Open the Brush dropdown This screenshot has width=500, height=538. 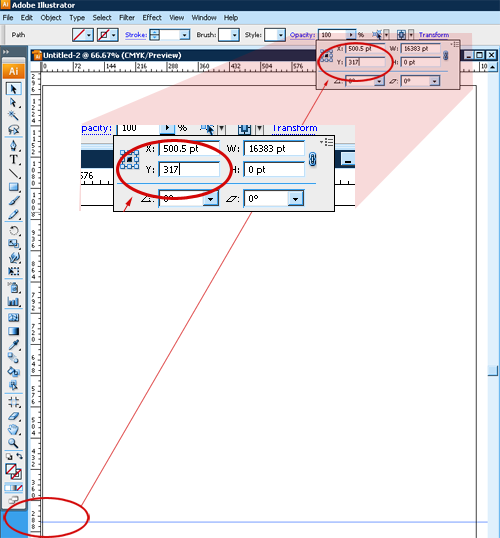pyautogui.click(x=235, y=35)
